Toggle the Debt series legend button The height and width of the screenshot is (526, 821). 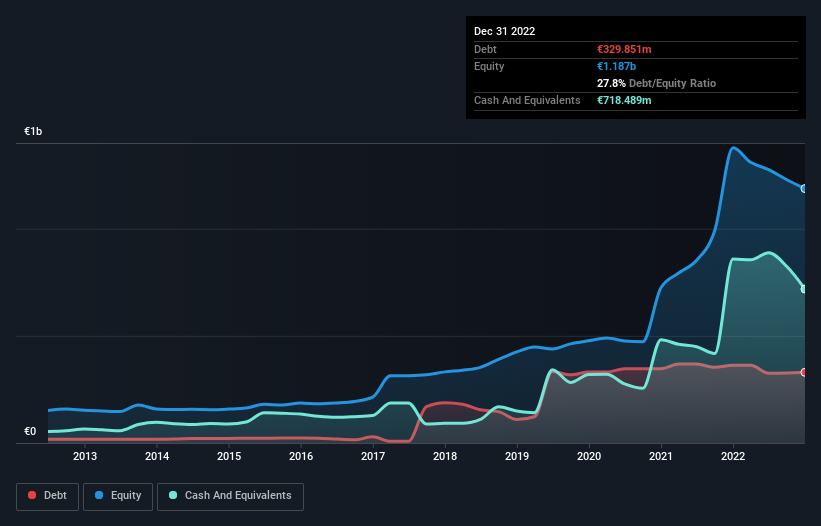(48, 496)
